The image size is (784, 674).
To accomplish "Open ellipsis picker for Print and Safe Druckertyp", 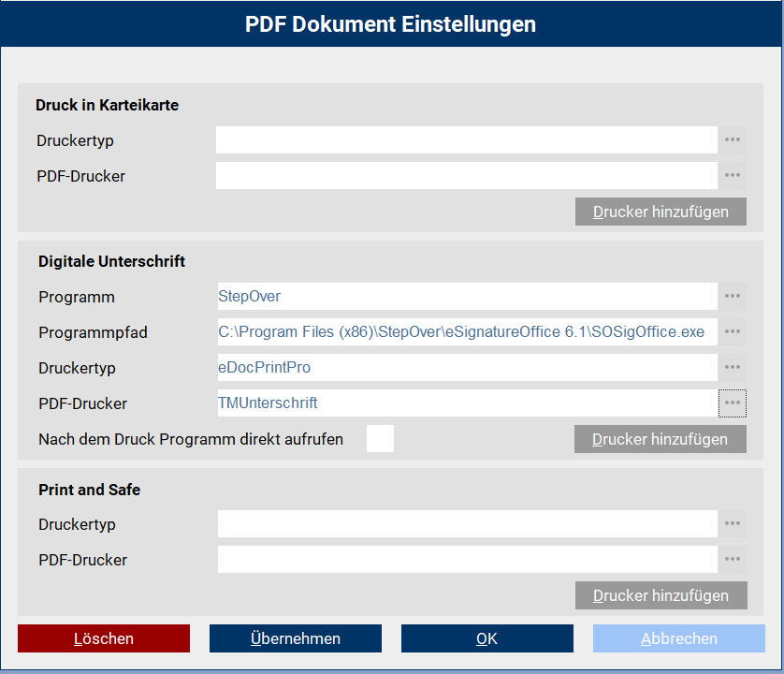I will [x=732, y=524].
